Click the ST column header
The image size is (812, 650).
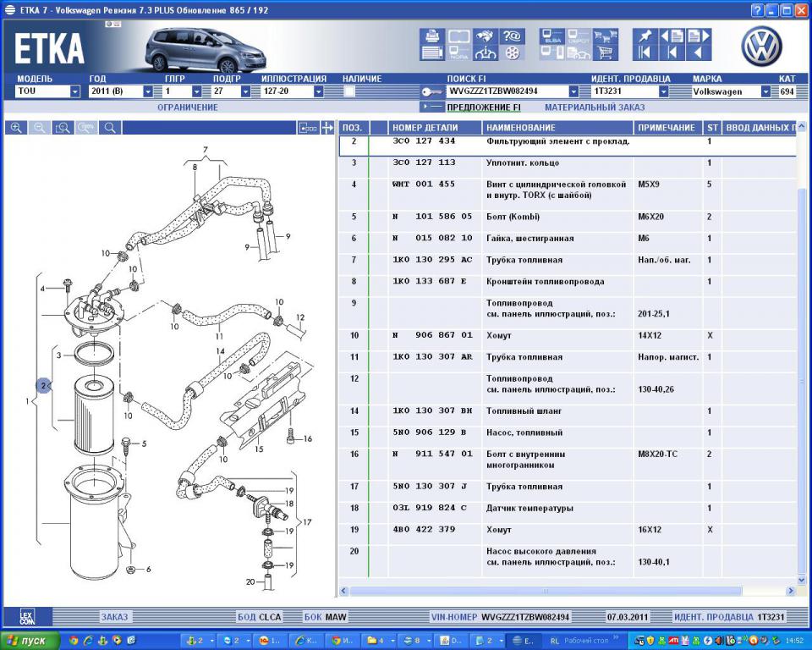coord(712,128)
